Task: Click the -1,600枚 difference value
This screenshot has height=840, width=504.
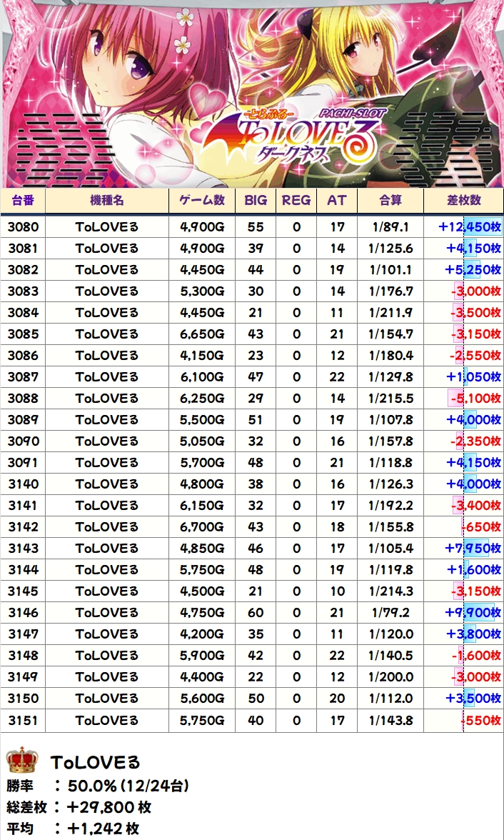Action: click(x=476, y=656)
